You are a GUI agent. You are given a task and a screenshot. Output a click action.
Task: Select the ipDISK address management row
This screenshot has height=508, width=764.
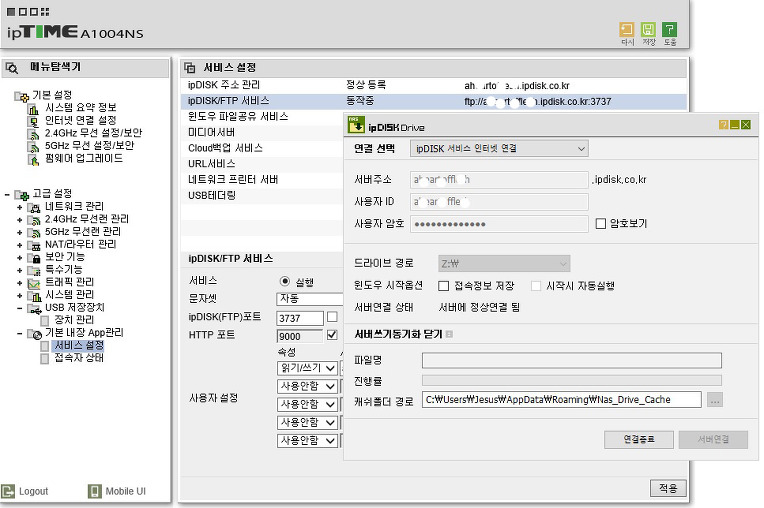coord(433,85)
